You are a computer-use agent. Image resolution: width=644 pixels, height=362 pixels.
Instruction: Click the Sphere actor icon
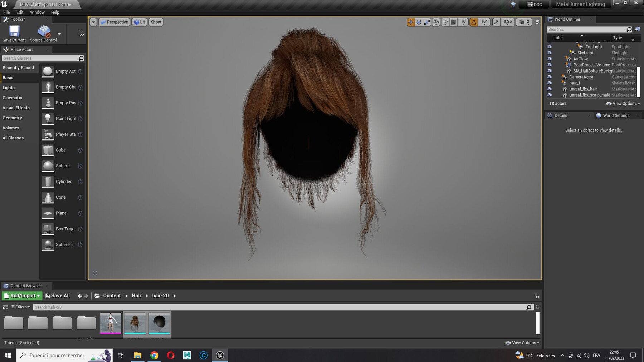click(x=48, y=166)
